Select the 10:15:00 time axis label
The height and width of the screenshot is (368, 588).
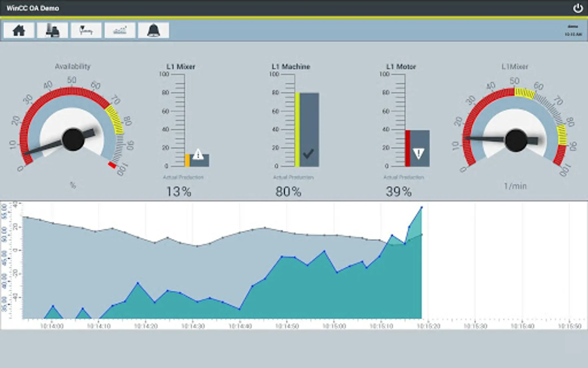334,326
